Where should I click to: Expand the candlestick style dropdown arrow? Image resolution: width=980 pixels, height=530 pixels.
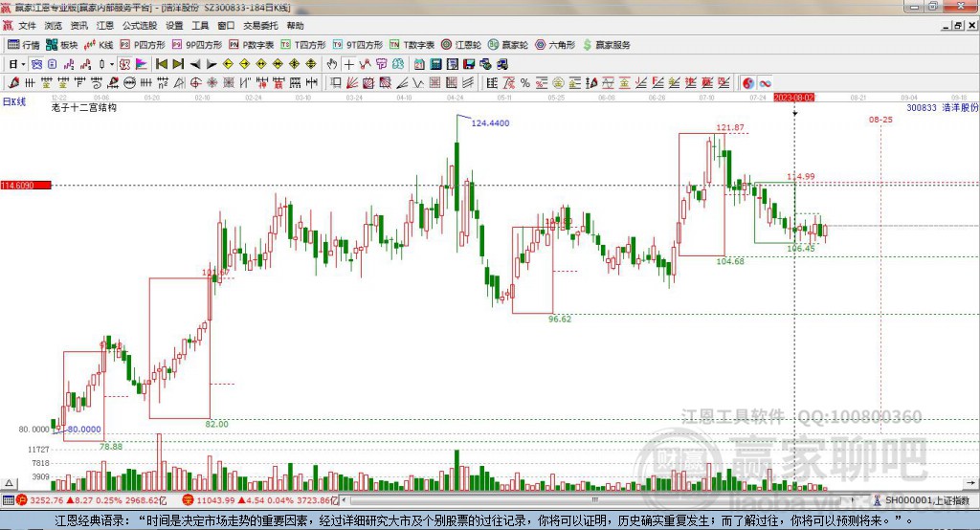[112, 64]
